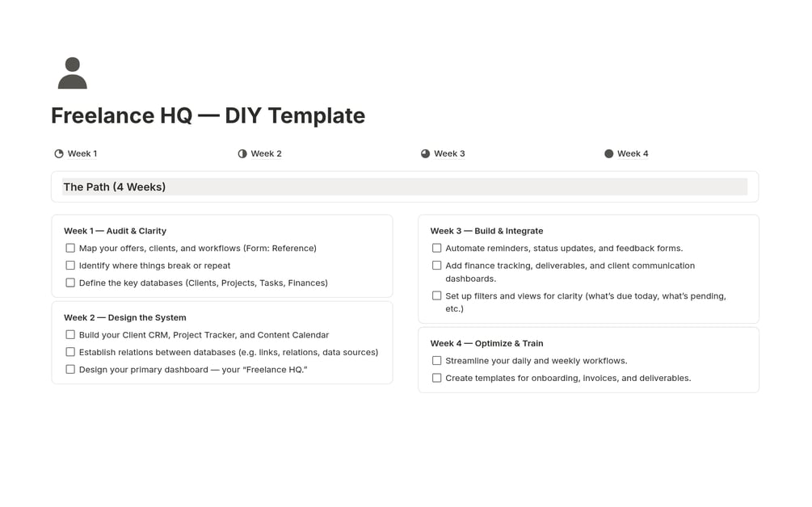Check 'Define the key databases' item
812x507 pixels.
[x=70, y=283]
